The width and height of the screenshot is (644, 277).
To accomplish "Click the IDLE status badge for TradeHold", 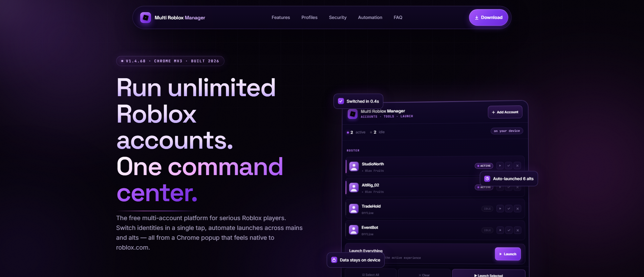I will pyautogui.click(x=487, y=209).
